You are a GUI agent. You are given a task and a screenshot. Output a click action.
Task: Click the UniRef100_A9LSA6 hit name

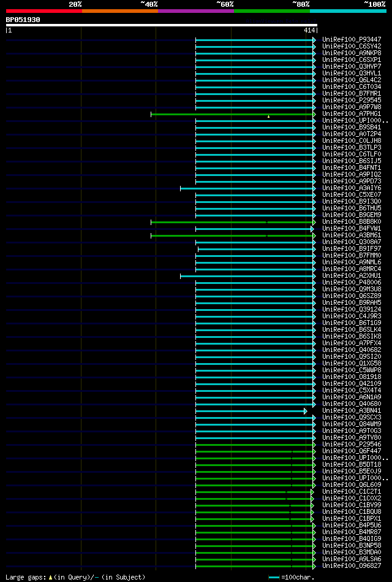tap(352, 559)
